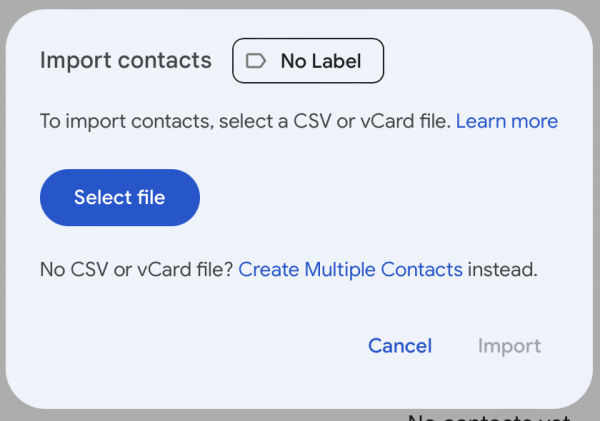Open the Learn more link

(x=507, y=121)
